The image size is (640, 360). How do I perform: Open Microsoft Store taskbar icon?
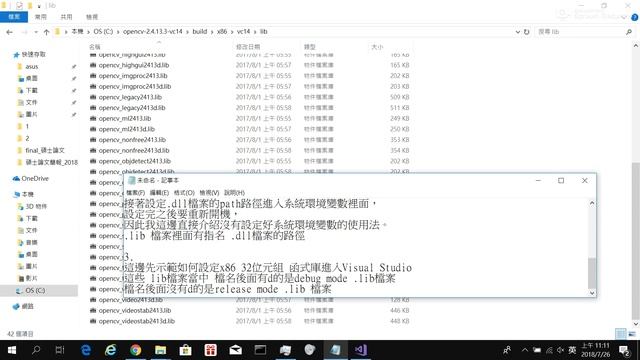coord(185,350)
